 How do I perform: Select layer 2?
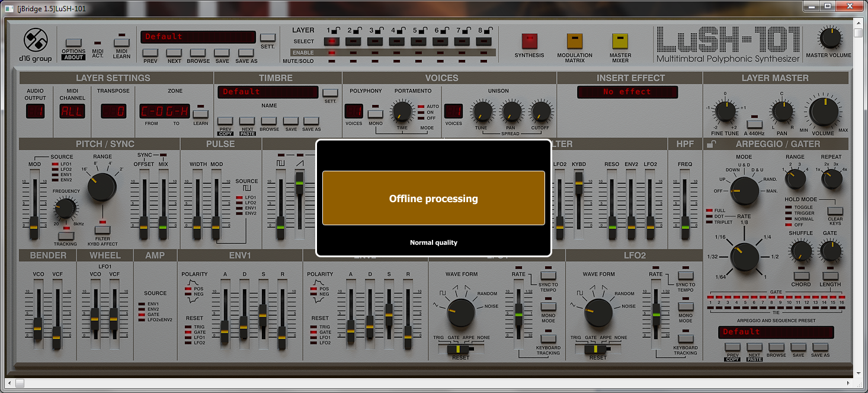coord(353,41)
